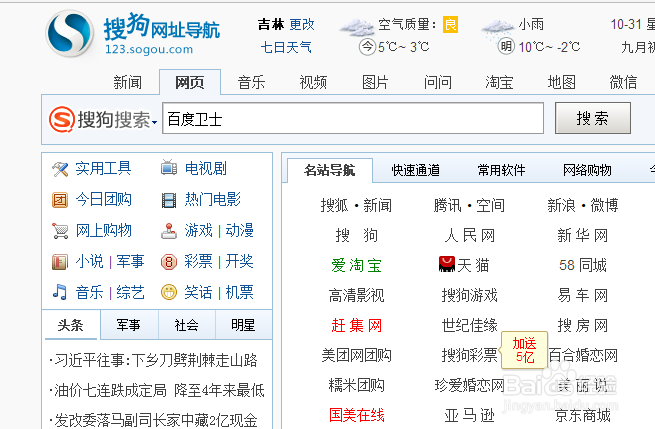Image resolution: width=655 pixels, height=429 pixels.
Task: Select the 明星 news tab
Action: tap(243, 325)
